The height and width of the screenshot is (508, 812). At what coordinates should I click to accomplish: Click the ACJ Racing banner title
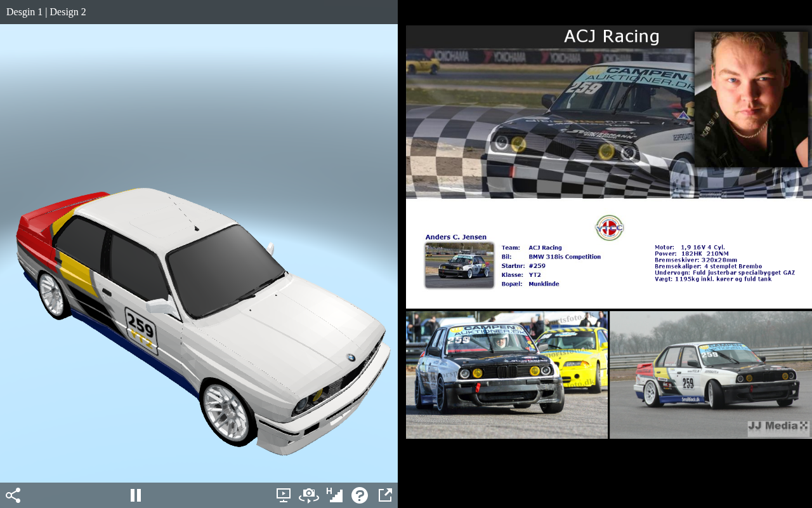click(612, 37)
